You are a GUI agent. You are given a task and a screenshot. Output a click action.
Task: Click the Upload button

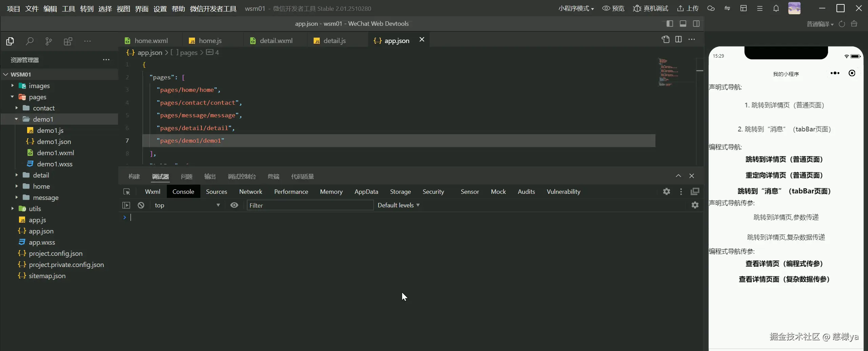(688, 8)
